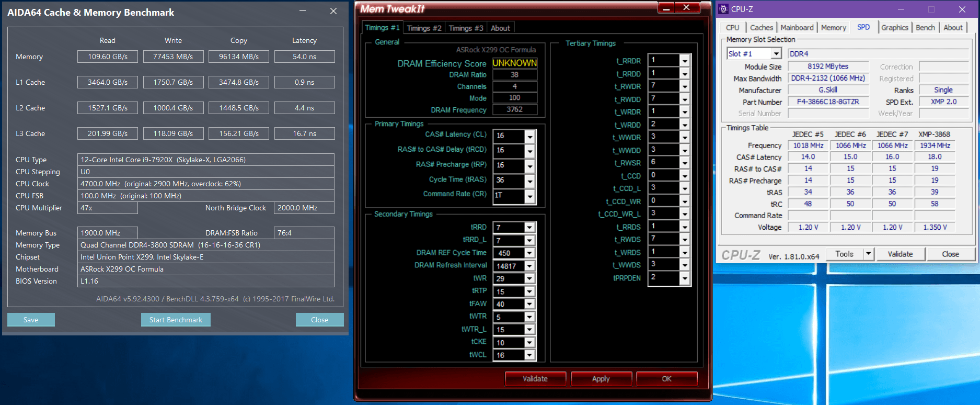Image resolution: width=980 pixels, height=405 pixels.
Task: Select the SPD tab in CPU-Z
Action: (x=863, y=27)
